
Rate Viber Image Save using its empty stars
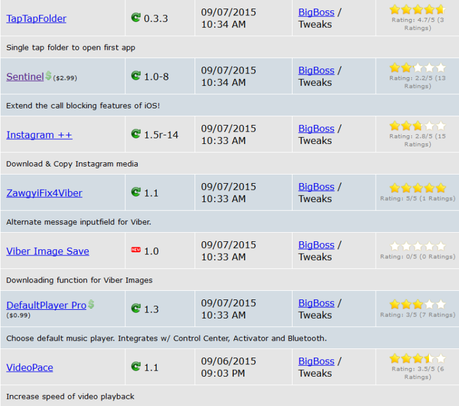click(x=418, y=246)
